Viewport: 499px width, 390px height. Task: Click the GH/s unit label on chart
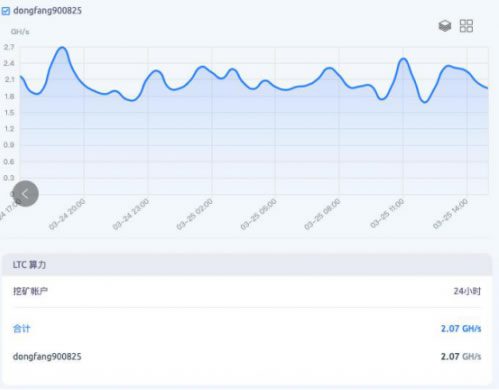(20, 32)
